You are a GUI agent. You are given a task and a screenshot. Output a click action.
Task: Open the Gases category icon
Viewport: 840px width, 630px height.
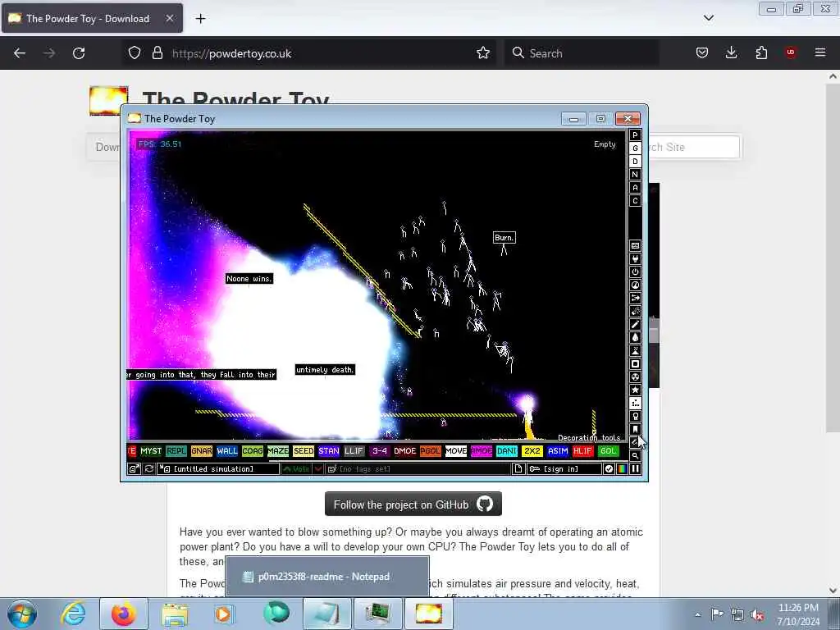[635, 325]
